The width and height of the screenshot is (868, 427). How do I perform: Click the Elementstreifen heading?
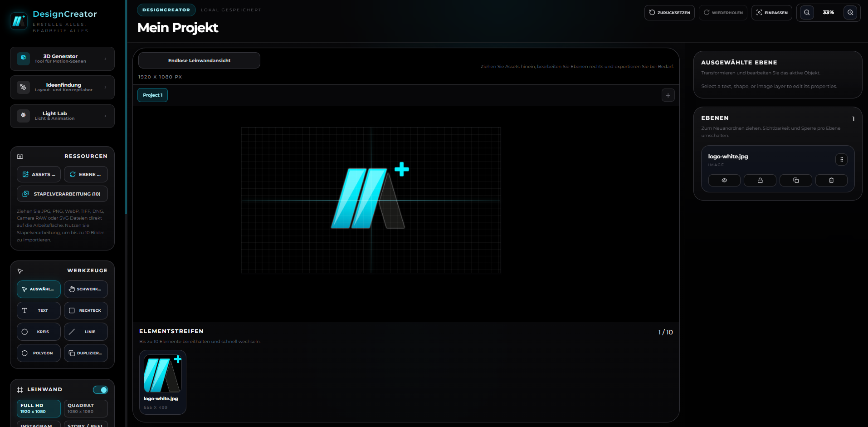[x=171, y=331]
